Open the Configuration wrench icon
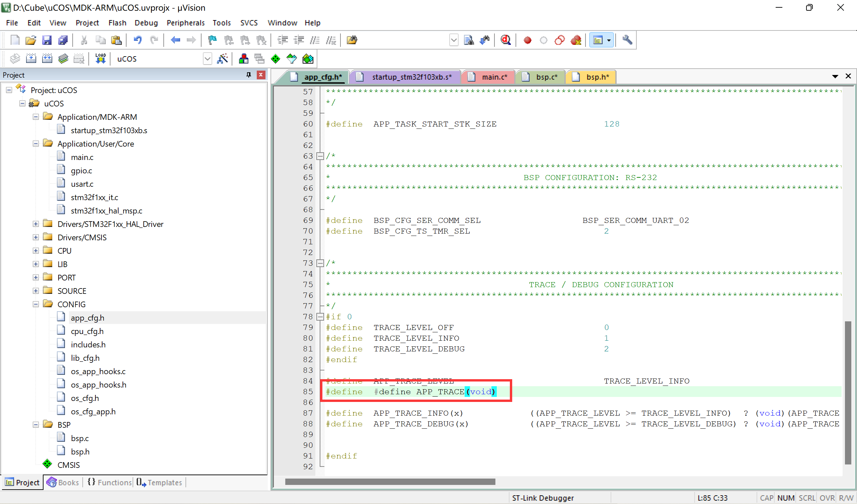Viewport: 857px width, 504px height. click(x=627, y=40)
